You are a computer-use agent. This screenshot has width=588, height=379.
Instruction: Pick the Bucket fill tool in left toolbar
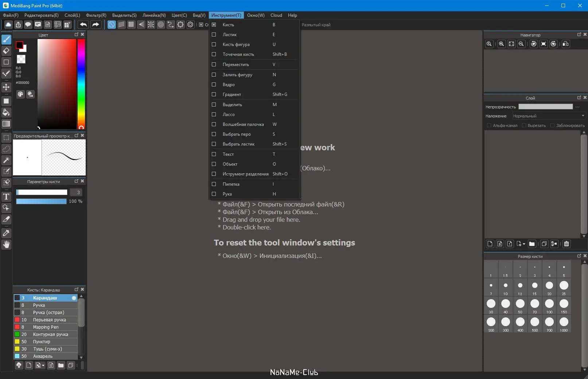click(6, 112)
